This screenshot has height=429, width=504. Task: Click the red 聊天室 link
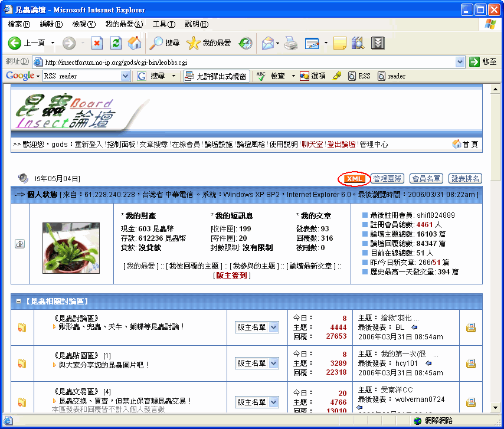tap(312, 145)
